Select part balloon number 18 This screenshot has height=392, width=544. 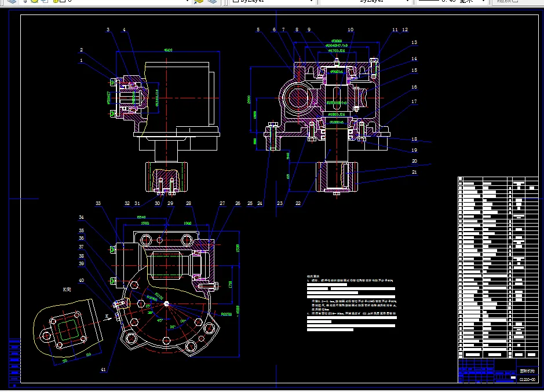tap(414, 139)
